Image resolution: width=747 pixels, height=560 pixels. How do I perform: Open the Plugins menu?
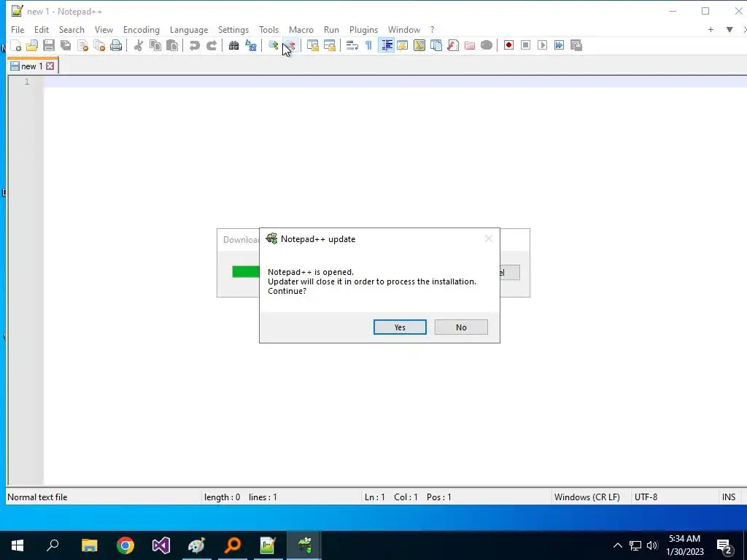click(x=363, y=29)
